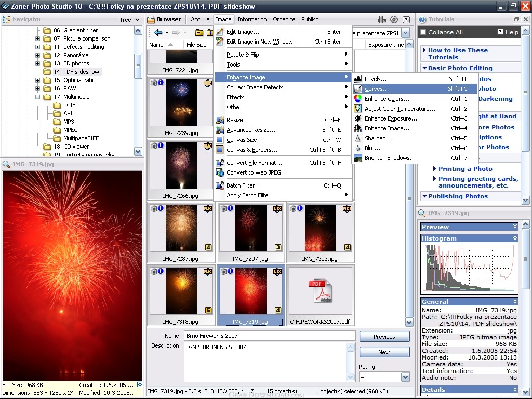Open the Publish menu
The height and width of the screenshot is (399, 532).
coord(310,19)
